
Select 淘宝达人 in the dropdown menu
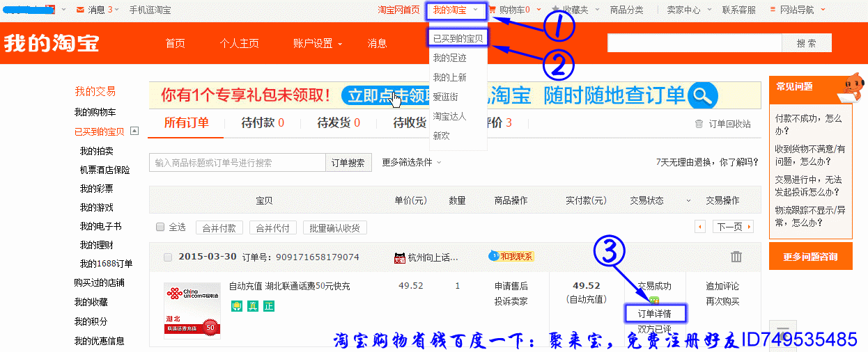tap(449, 116)
